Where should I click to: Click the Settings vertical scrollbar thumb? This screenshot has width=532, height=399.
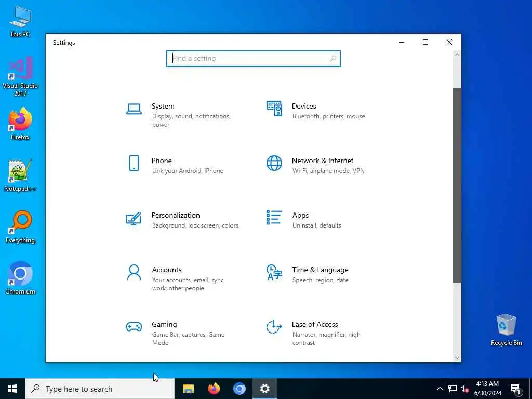[457, 185]
